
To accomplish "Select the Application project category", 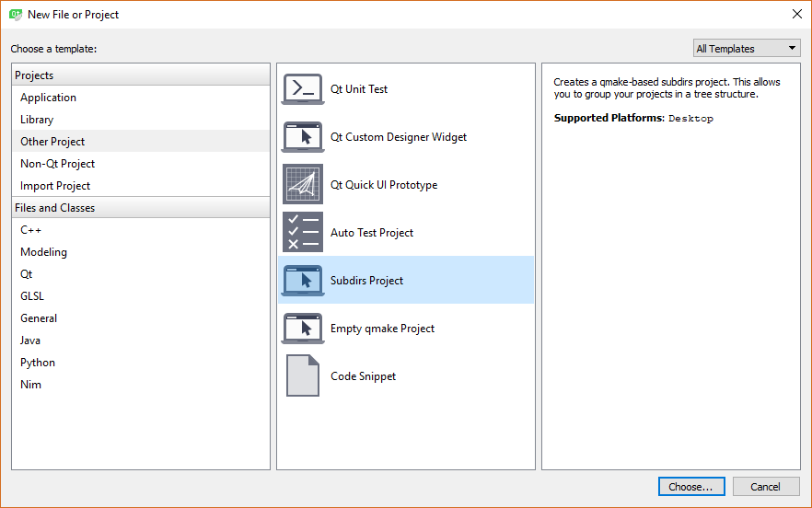I will [x=49, y=98].
